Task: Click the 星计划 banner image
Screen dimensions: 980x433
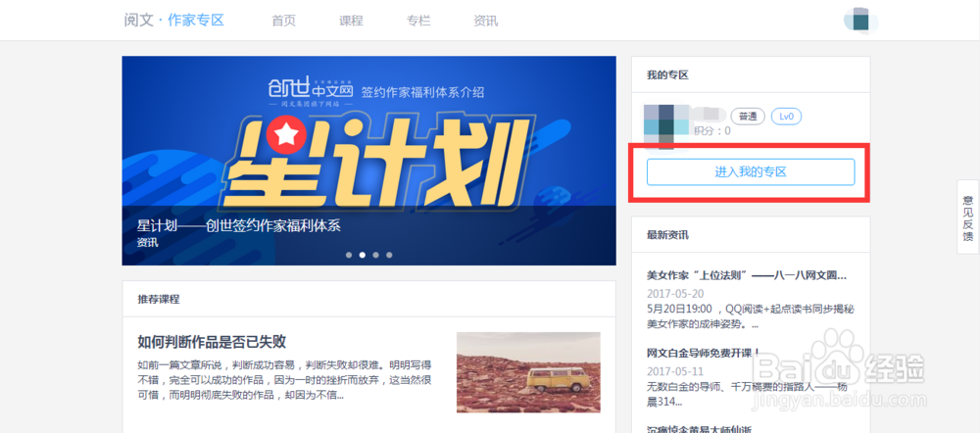Action: pos(368,161)
